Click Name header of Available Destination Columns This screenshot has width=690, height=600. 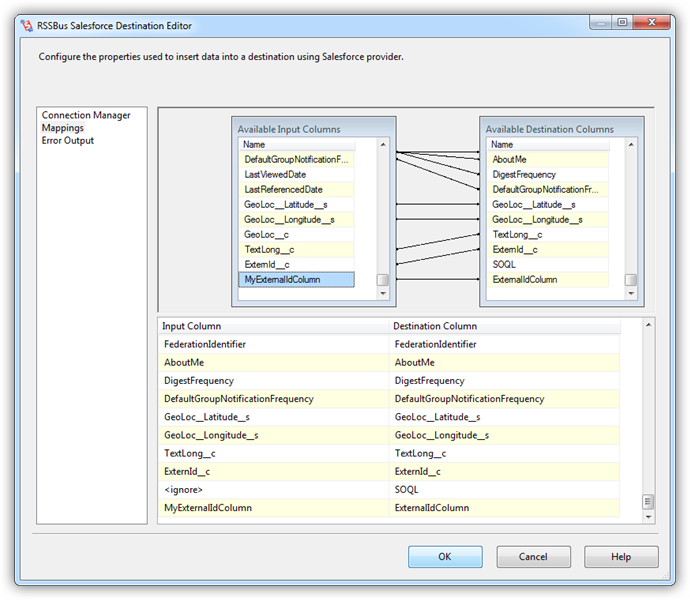[x=548, y=144]
